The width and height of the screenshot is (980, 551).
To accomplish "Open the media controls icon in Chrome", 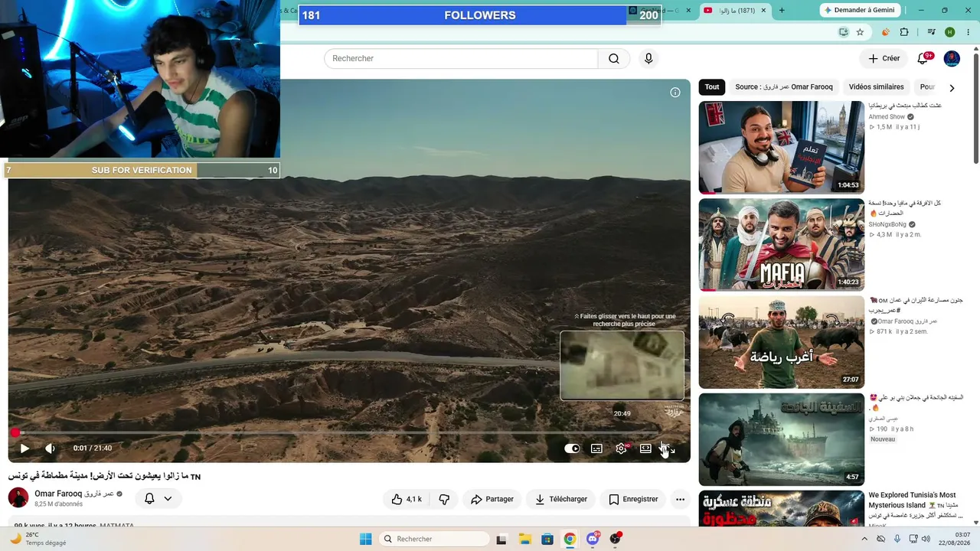I will coord(931,32).
